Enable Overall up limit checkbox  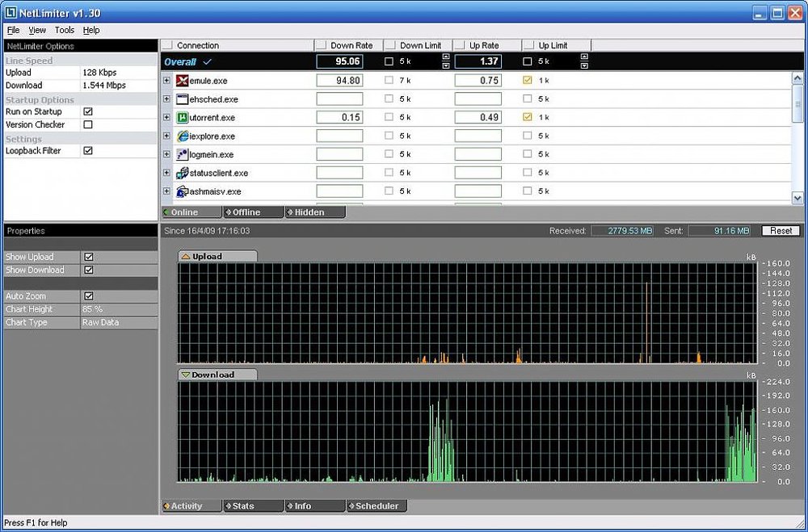[x=527, y=61]
